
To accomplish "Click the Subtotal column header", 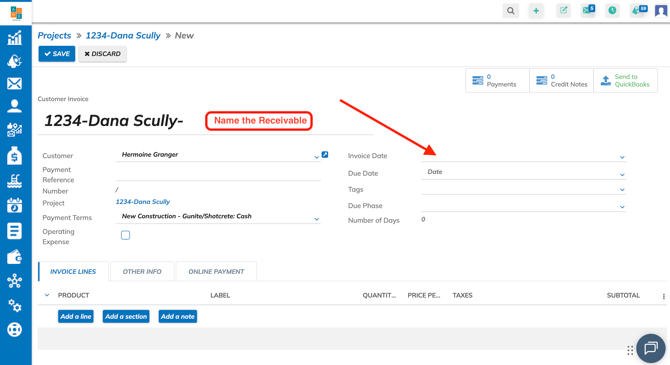I will (x=623, y=295).
